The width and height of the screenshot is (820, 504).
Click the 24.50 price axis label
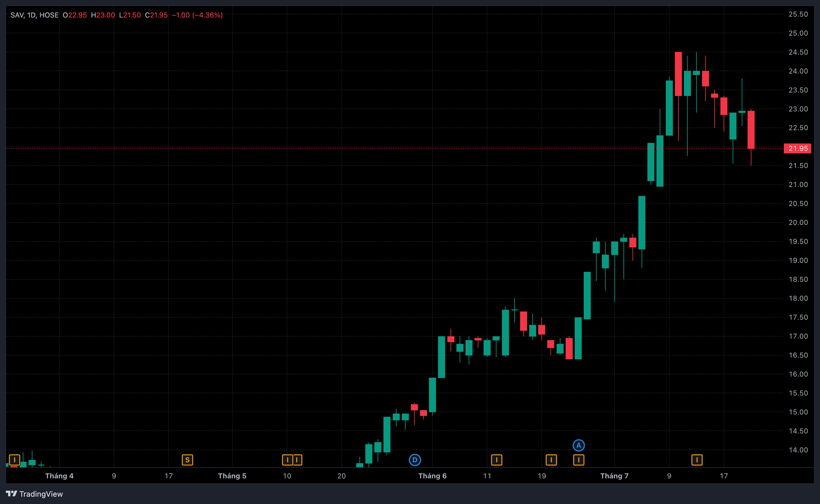[798, 52]
